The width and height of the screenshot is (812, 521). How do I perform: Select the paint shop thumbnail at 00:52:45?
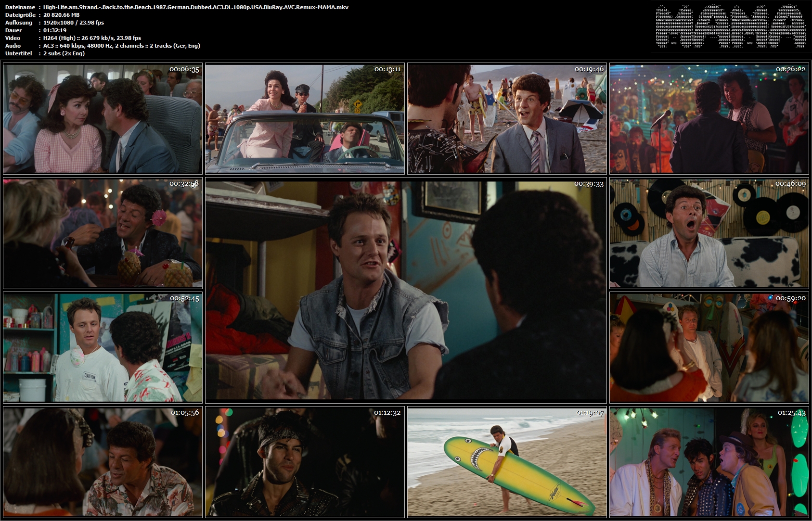click(103, 347)
